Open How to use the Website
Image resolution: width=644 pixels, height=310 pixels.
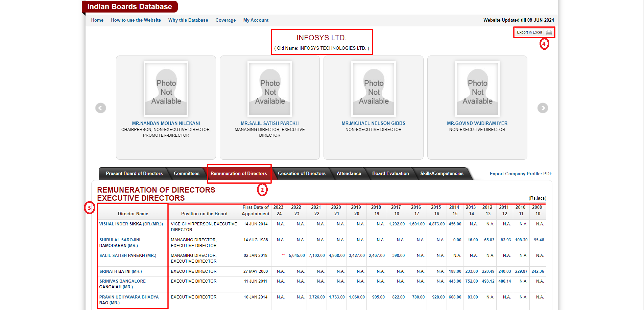136,20
